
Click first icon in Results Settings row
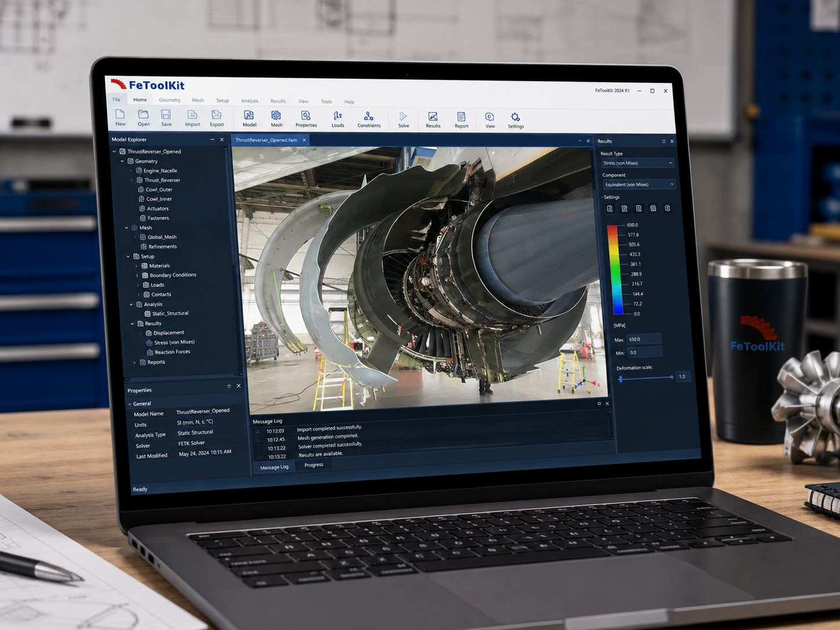(x=610, y=208)
